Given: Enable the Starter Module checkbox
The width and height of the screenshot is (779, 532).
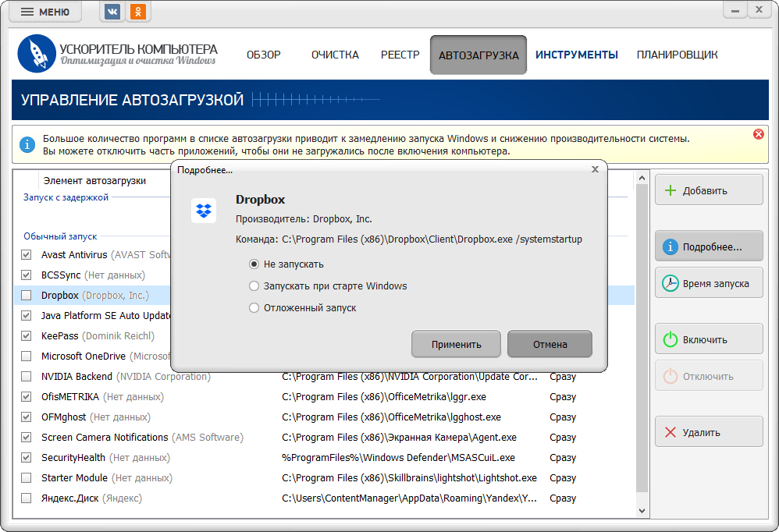Looking at the screenshot, I should pos(27,478).
